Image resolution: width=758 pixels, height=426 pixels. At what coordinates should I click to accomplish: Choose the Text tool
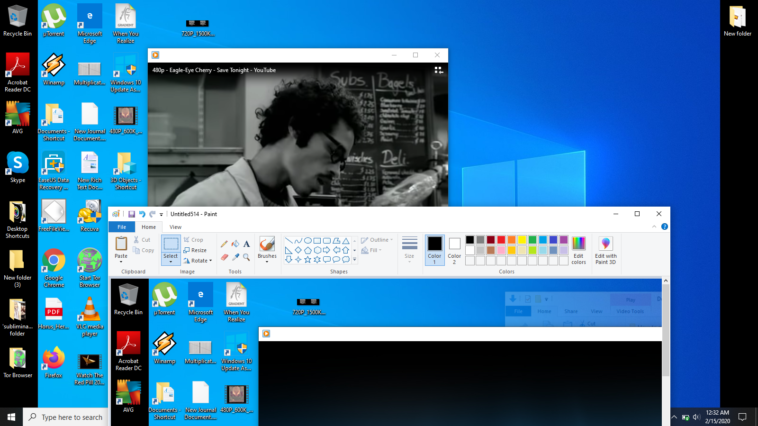(x=247, y=244)
